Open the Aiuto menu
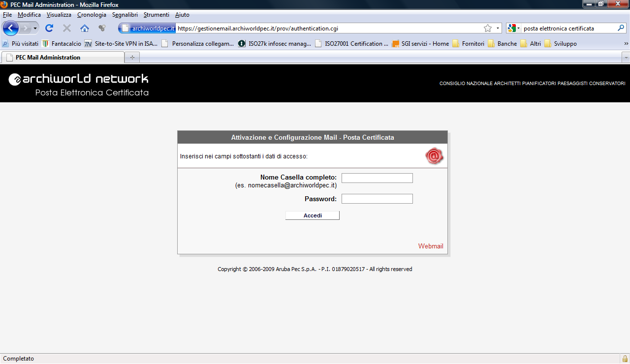 click(x=182, y=15)
